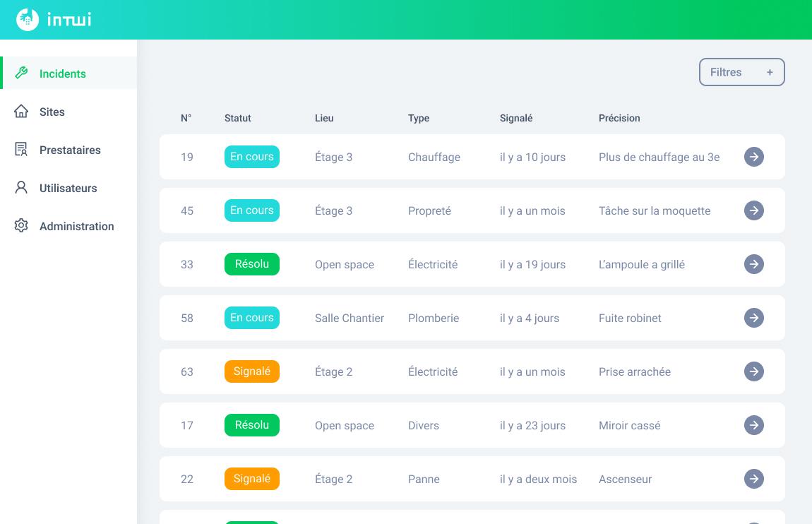Open incident 45 arrow for Tâche sur la moquette
The image size is (812, 524).
pyautogui.click(x=754, y=210)
